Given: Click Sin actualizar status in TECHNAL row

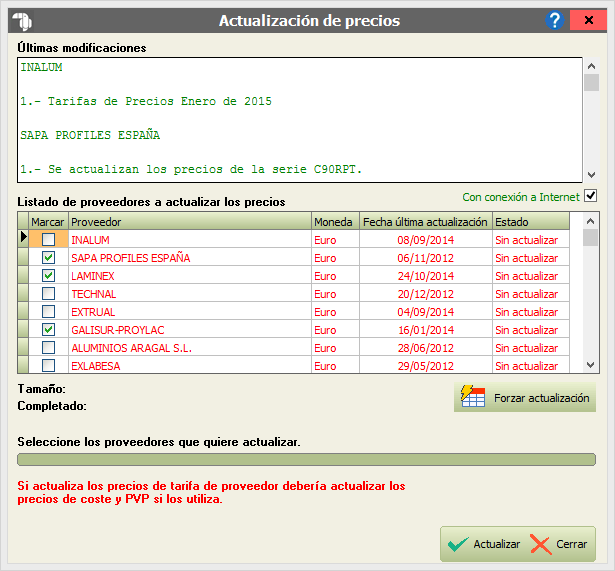Looking at the screenshot, I should click(x=531, y=294).
